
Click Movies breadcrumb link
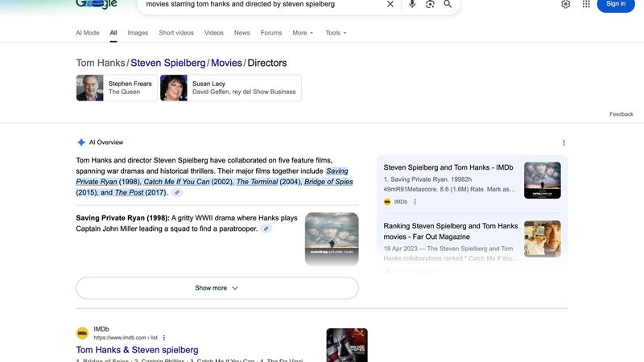point(226,63)
